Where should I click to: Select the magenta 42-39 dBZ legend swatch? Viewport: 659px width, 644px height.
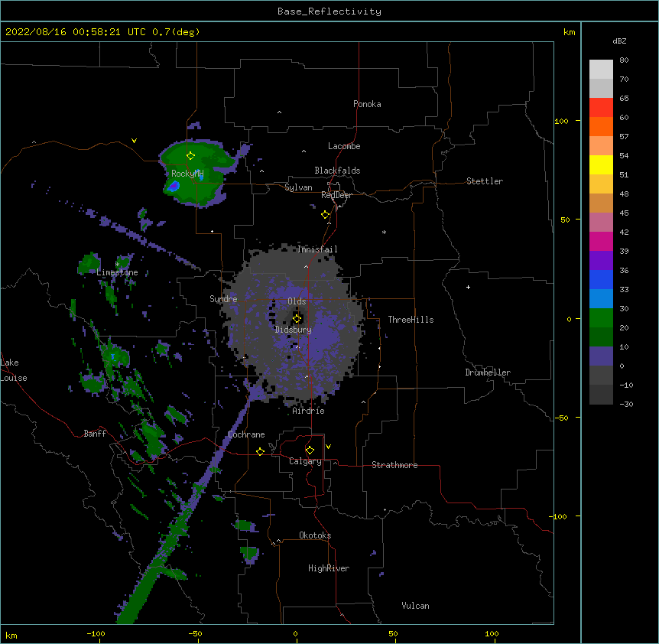[601, 241]
